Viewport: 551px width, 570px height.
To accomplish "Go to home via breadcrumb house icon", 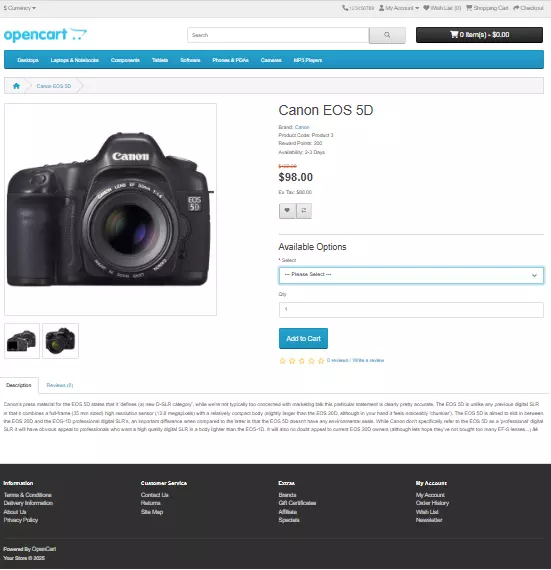I will (16, 86).
